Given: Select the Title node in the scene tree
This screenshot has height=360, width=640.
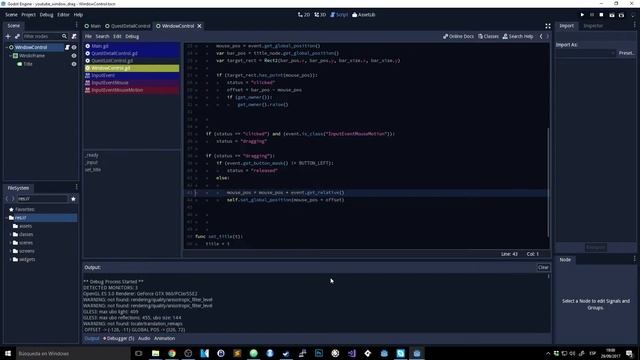Looking at the screenshot, I should click(x=28, y=64).
